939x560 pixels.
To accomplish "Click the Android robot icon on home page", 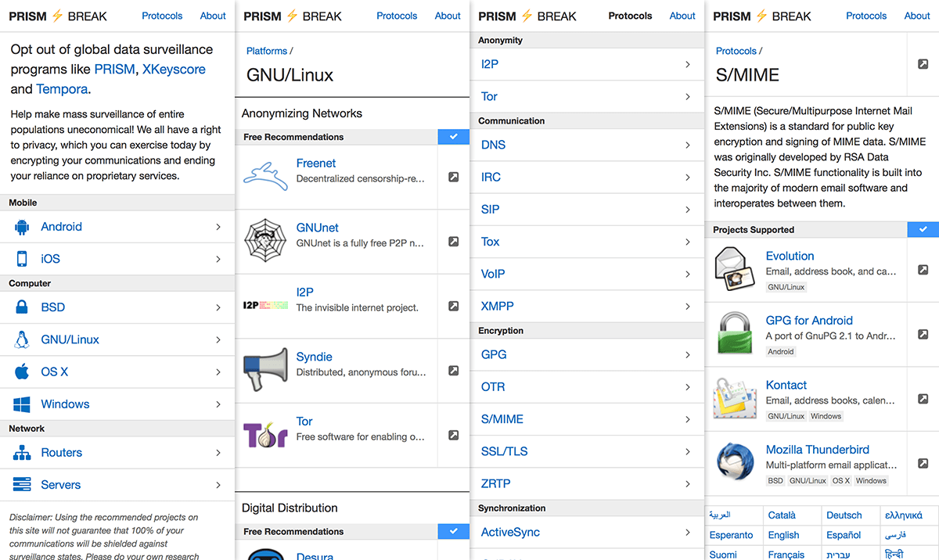I will pyautogui.click(x=22, y=227).
